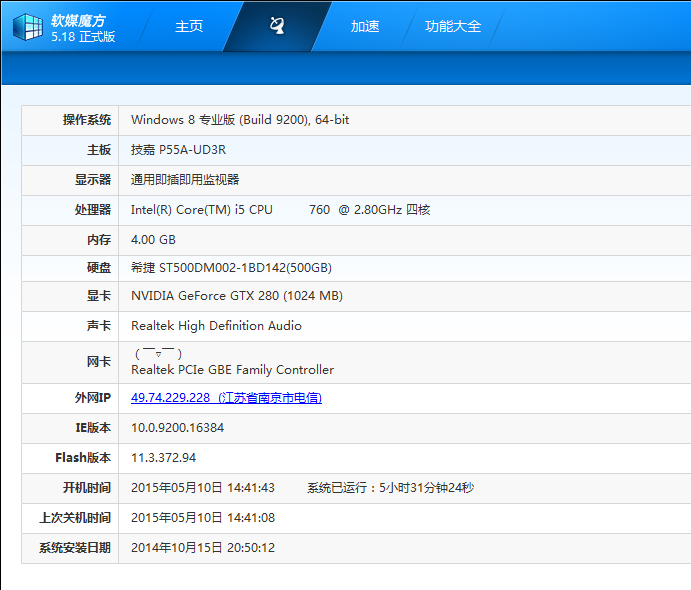This screenshot has width=691, height=590.
Task: Select the 通用即插即用监视器 value
Action: (x=185, y=180)
